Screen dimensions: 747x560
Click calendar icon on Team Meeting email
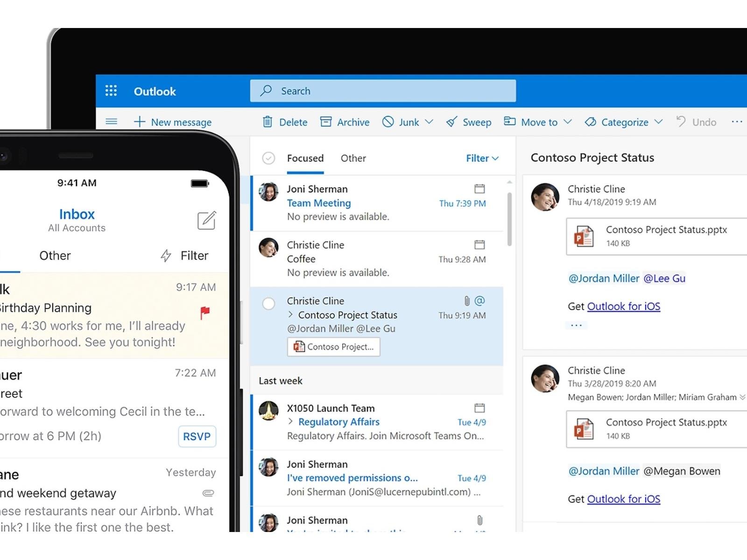tap(479, 189)
